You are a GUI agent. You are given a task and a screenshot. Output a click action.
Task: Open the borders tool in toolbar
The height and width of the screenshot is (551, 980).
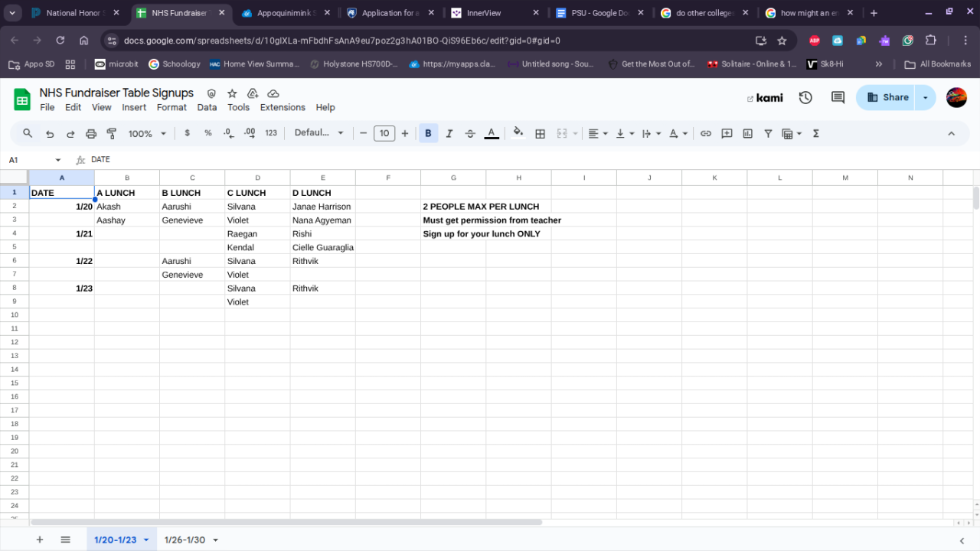(x=540, y=133)
